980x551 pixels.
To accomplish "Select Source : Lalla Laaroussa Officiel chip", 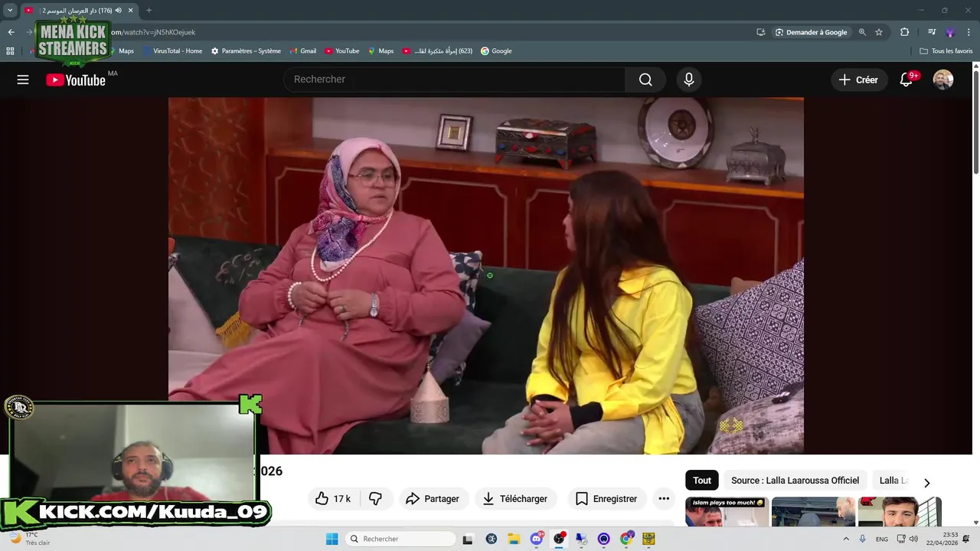I will click(795, 481).
